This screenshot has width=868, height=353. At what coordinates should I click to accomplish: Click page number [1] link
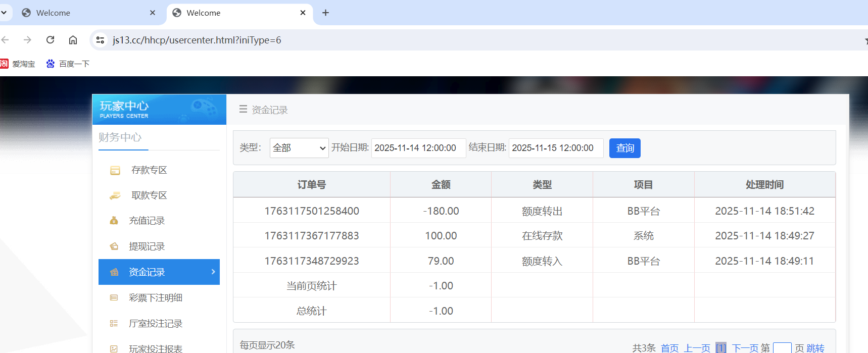(x=721, y=348)
